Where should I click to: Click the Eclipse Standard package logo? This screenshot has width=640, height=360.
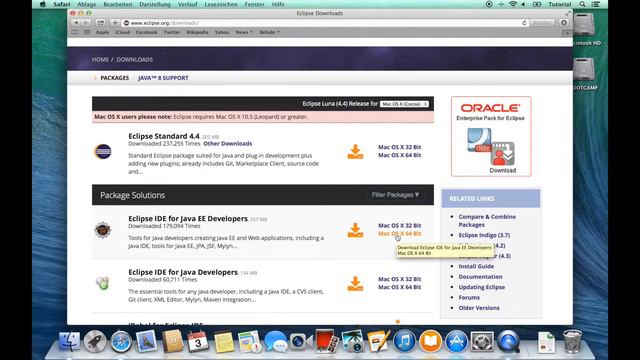pyautogui.click(x=103, y=151)
